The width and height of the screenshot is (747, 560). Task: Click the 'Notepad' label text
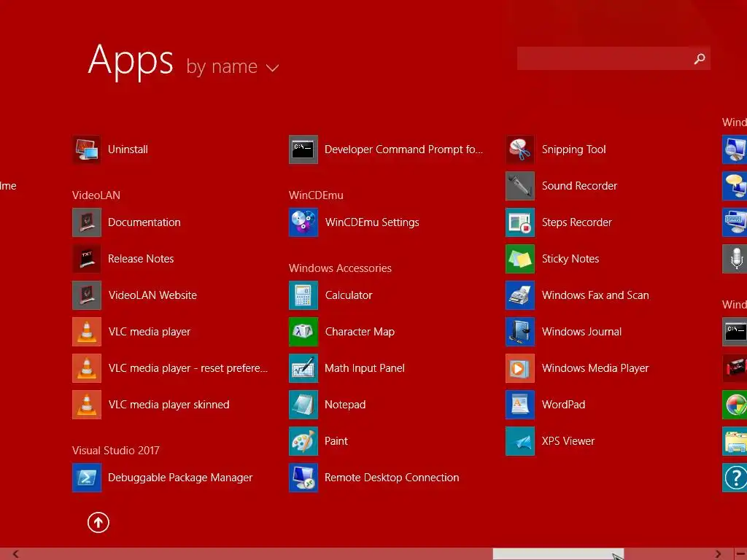click(345, 405)
